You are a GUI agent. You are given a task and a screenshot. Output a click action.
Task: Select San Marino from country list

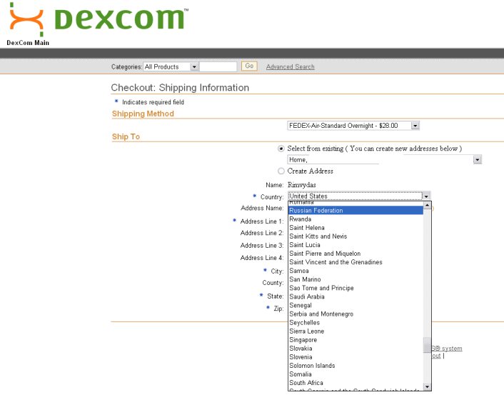click(x=305, y=280)
